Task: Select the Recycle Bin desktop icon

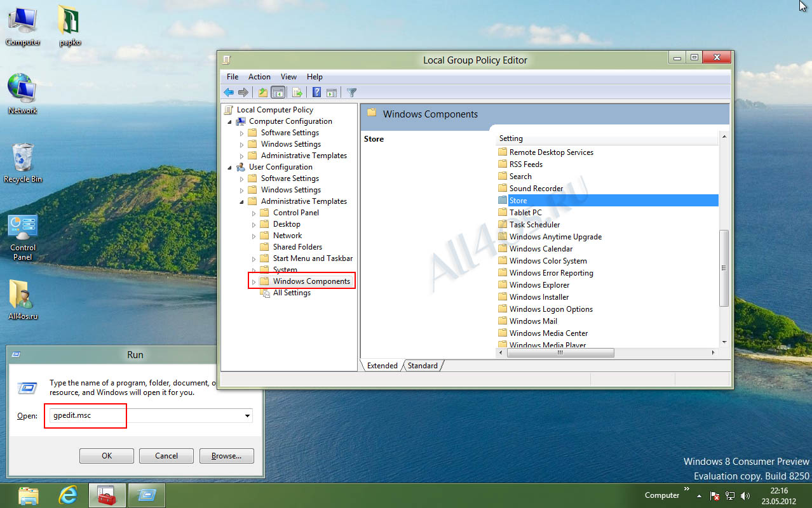Action: [x=23, y=163]
